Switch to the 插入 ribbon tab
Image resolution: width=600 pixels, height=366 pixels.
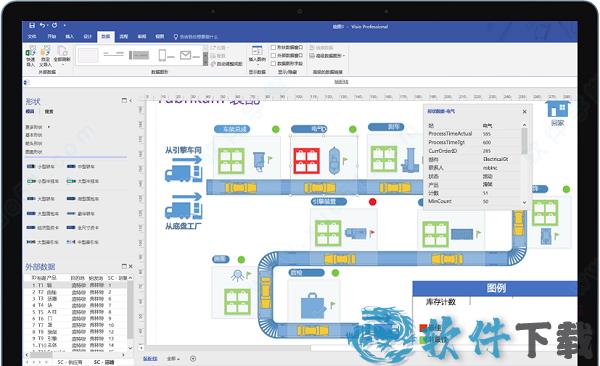click(x=70, y=36)
